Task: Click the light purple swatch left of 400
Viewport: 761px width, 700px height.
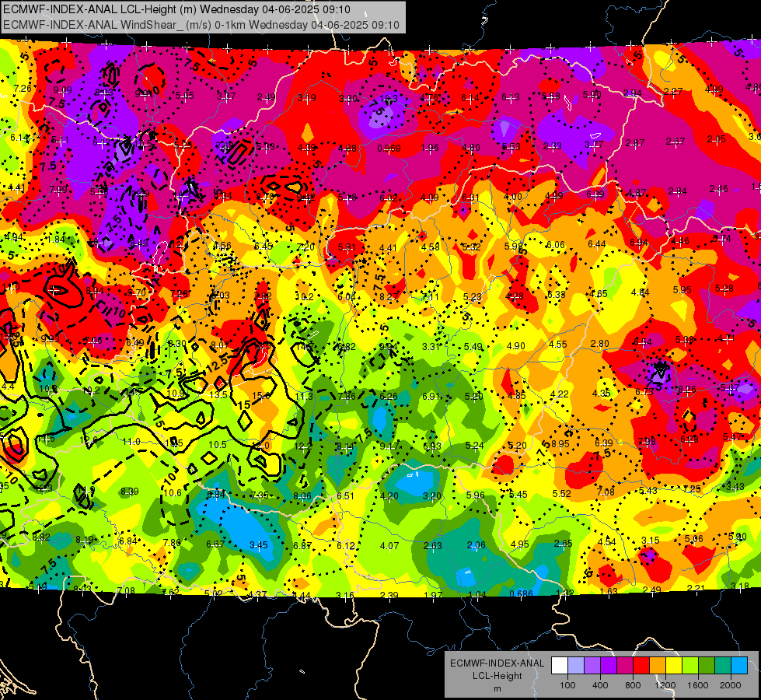Action: pos(592,666)
